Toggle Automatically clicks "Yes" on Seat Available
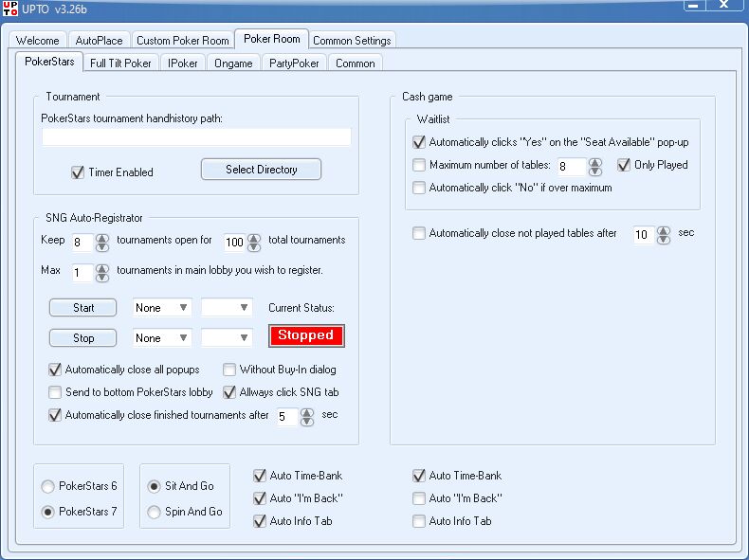Image resolution: width=749 pixels, height=560 pixels. pos(419,142)
